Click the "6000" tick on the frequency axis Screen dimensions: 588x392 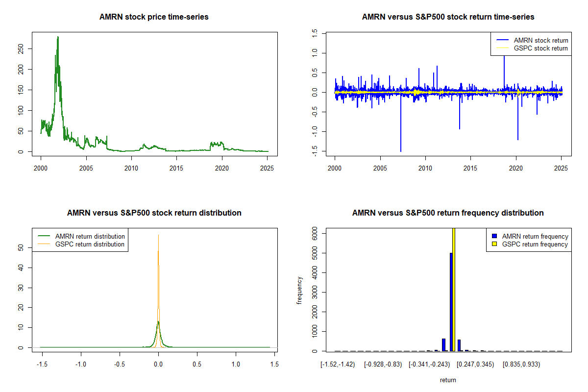click(316, 233)
